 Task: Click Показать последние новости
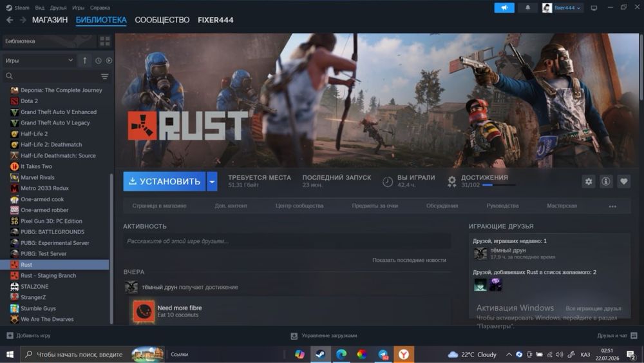pyautogui.click(x=409, y=260)
